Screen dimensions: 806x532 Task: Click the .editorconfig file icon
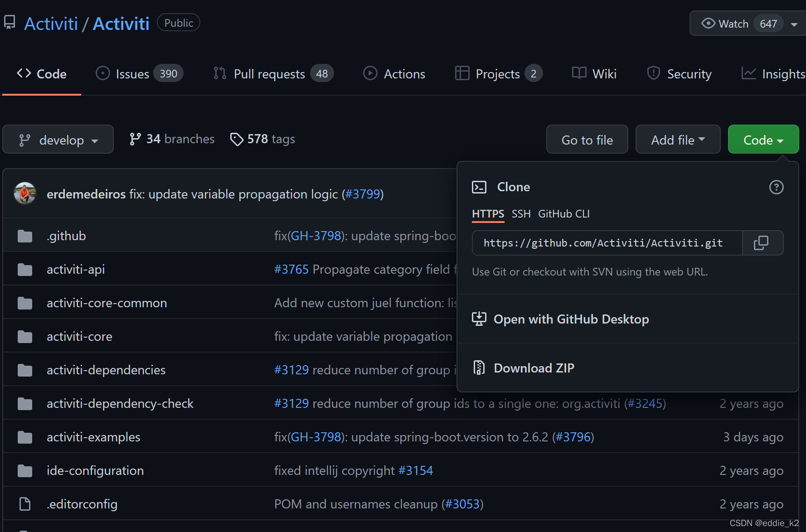[25, 504]
